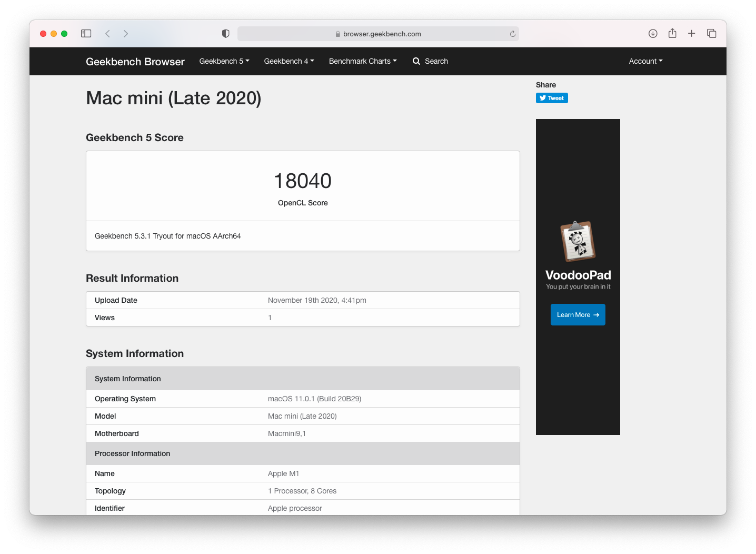Click the 'Result Information' heading
This screenshot has width=756, height=554.
(x=132, y=278)
